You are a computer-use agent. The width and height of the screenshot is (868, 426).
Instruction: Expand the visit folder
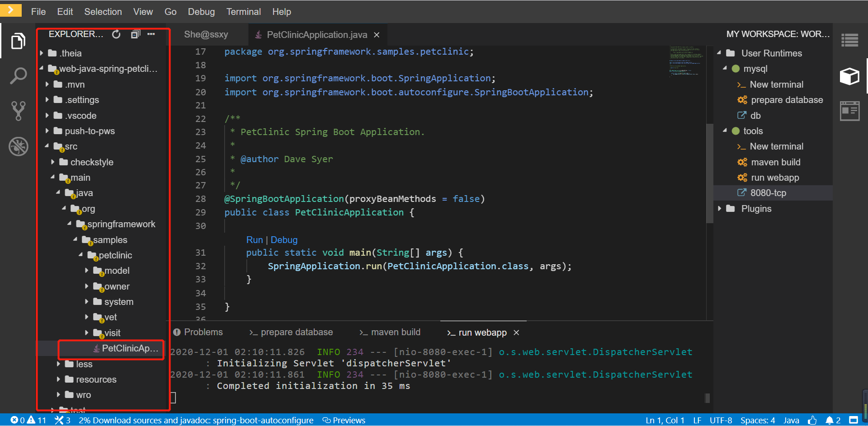coord(87,333)
